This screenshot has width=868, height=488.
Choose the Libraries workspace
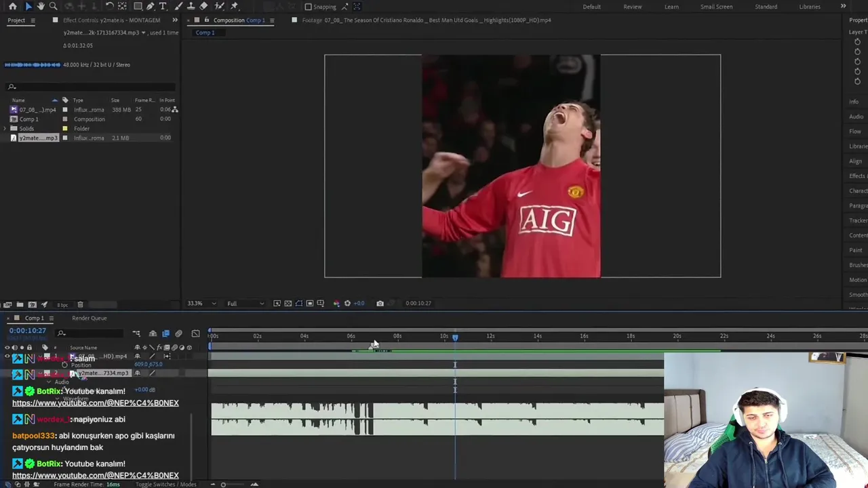(x=810, y=7)
